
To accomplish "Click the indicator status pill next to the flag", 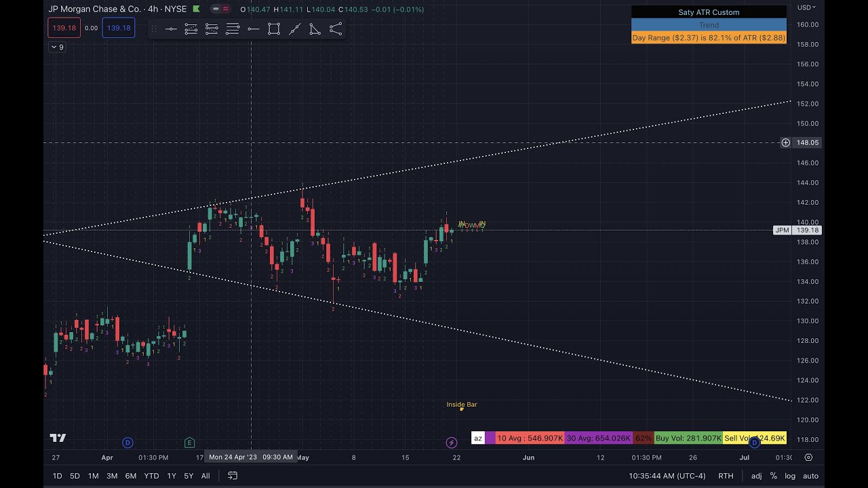I will pyautogui.click(x=220, y=9).
